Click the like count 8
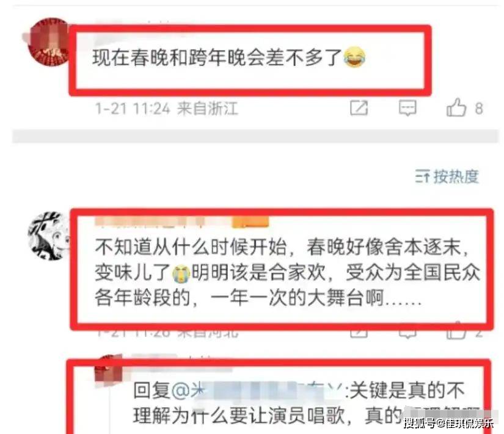 [x=479, y=108]
